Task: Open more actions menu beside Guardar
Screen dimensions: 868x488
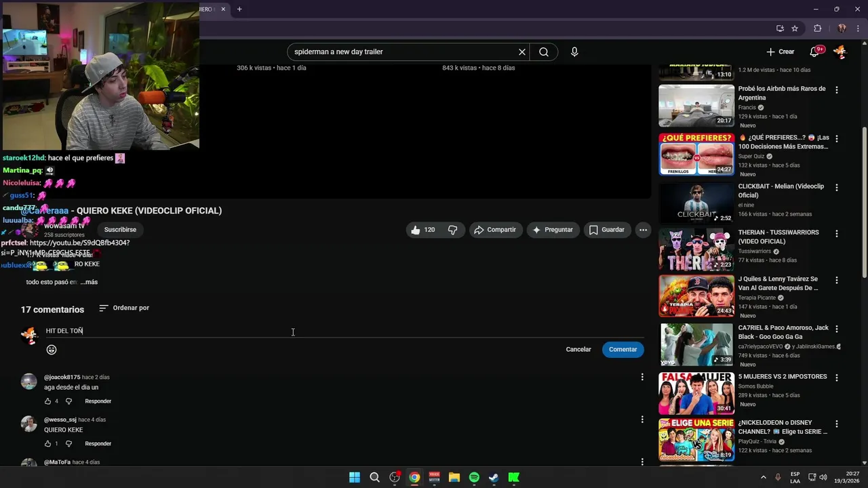Action: (x=643, y=230)
